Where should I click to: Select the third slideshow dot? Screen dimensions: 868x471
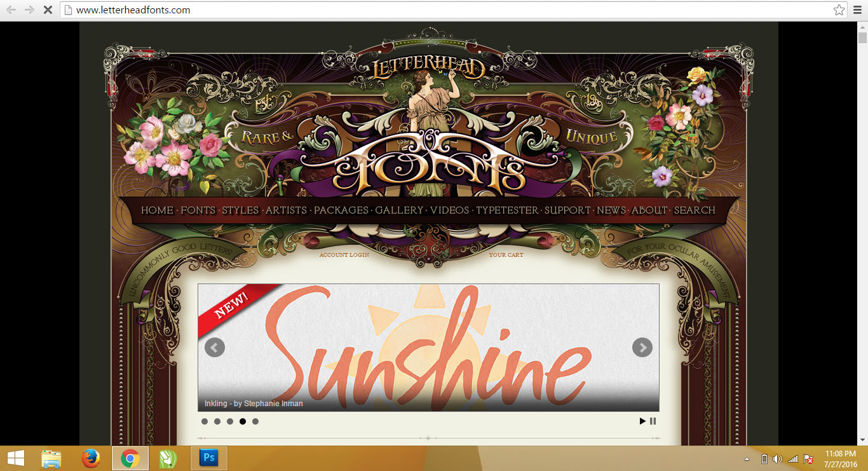(x=230, y=421)
